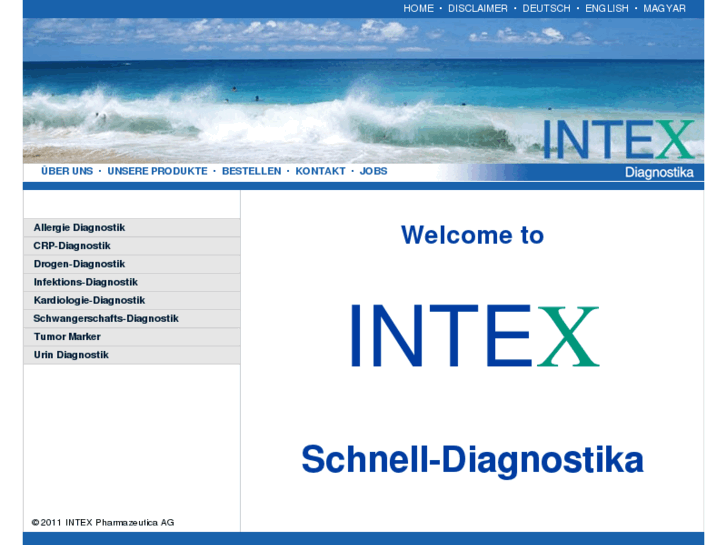Click the 2011 INTEX Pharmazeutica AG copyright text
The height and width of the screenshot is (545, 727).
coord(103,522)
